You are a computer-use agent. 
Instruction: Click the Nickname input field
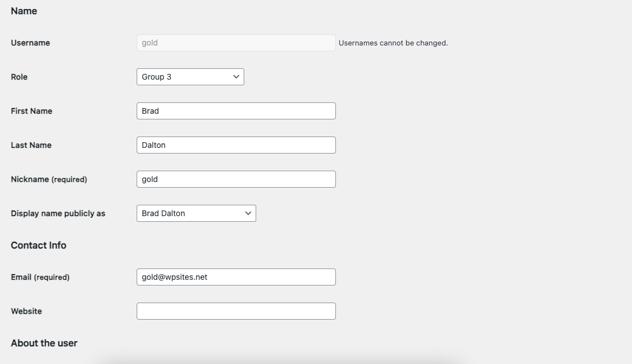(236, 179)
